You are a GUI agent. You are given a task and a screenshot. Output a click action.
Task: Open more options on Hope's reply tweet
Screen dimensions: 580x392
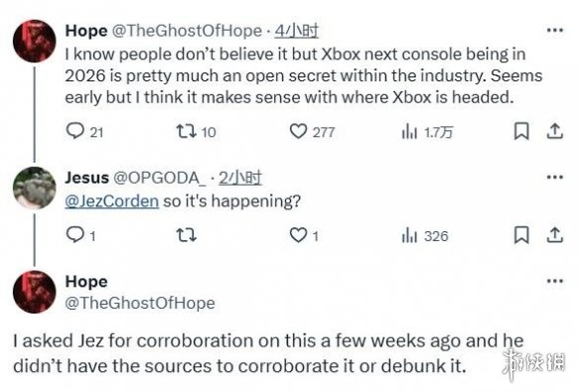click(555, 281)
